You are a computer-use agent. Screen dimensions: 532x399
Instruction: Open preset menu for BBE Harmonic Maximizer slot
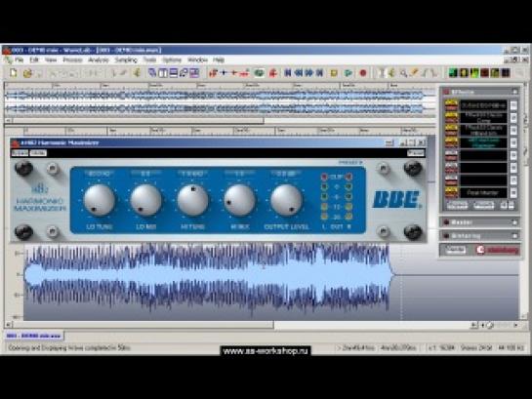(x=513, y=143)
